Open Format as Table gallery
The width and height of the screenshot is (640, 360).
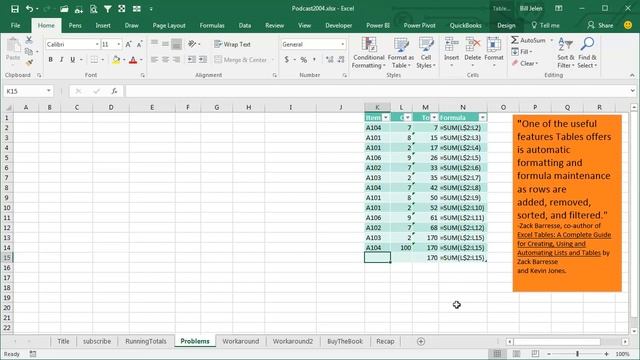[400, 53]
